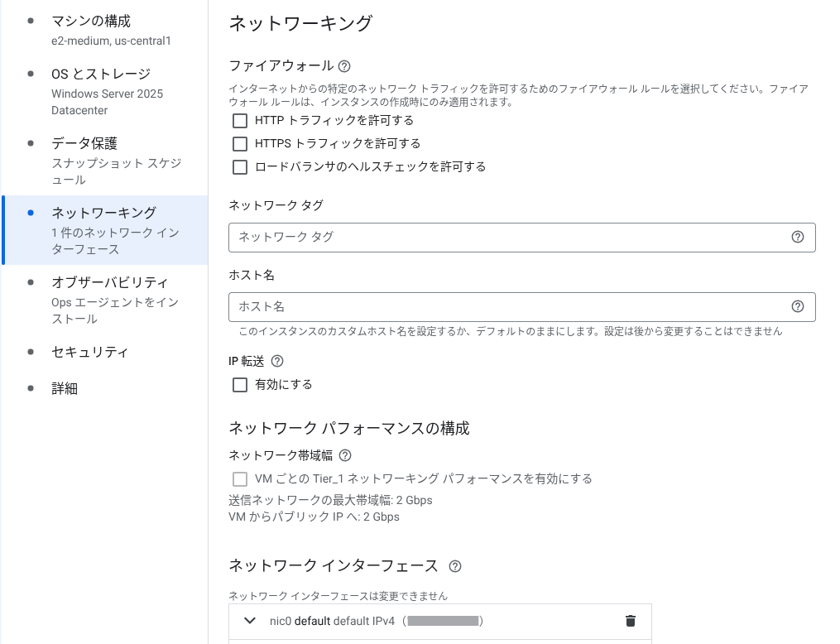Click help icon next to ネットワーク帯域幅
Viewport: 840px width, 644px height.
click(346, 455)
